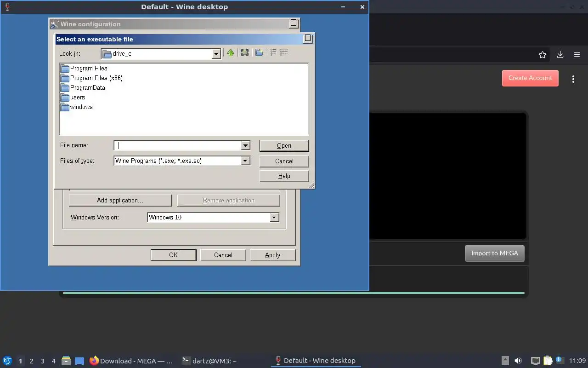Click the Add application button
This screenshot has width=588, height=368.
(x=120, y=200)
